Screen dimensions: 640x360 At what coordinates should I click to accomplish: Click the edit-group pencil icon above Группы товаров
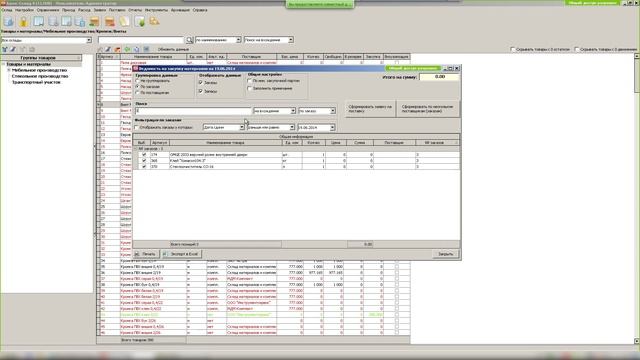[13, 49]
